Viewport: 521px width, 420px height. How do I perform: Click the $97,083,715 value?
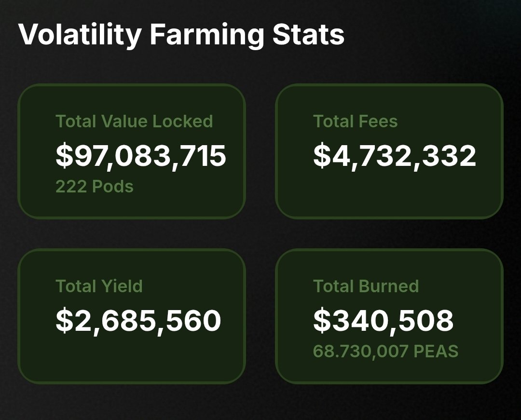coord(141,156)
